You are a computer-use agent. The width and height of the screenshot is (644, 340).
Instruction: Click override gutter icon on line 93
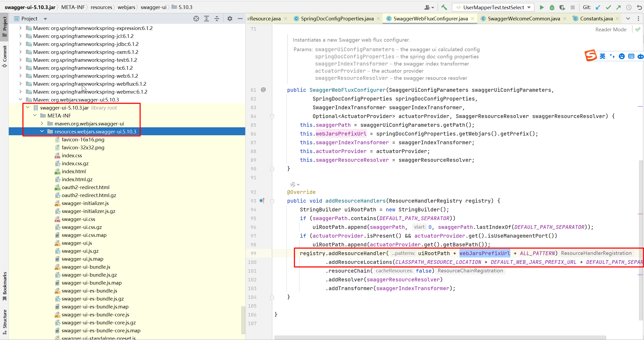262,201
